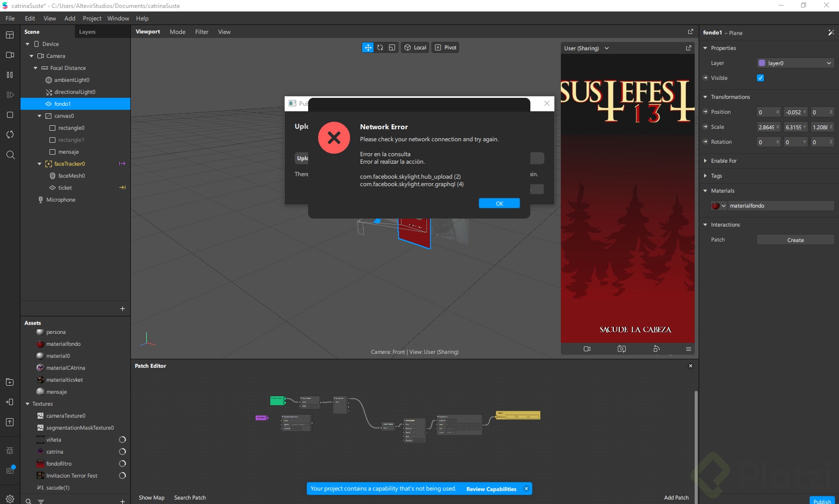Dismiss the capability notification banner
Screen dimensions: 839x504
point(526,489)
